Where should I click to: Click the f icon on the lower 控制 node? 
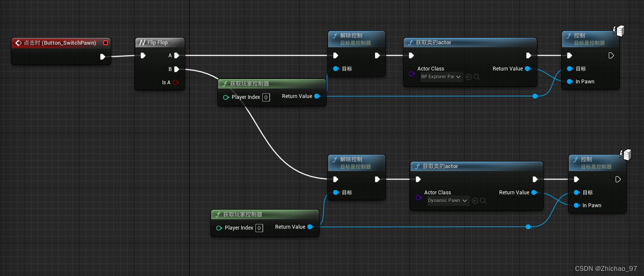(x=576, y=159)
